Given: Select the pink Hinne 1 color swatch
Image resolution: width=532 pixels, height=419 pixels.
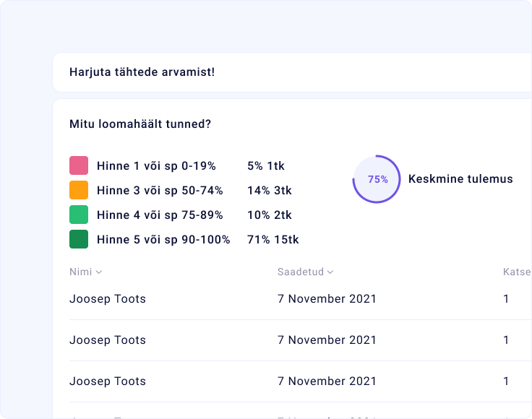Looking at the screenshot, I should tap(79, 165).
